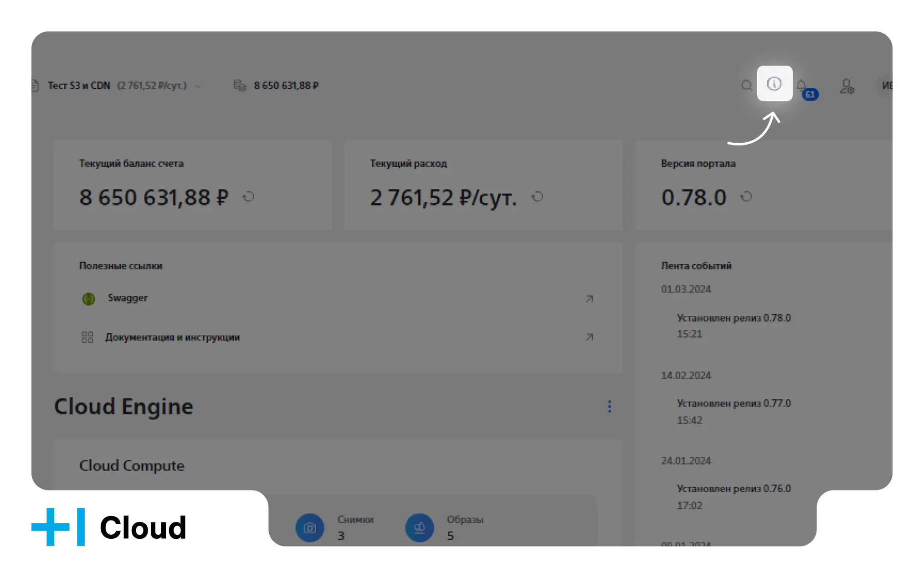Click event Установлен релиз 0.76.0
This screenshot has width=924, height=578.
pos(734,489)
